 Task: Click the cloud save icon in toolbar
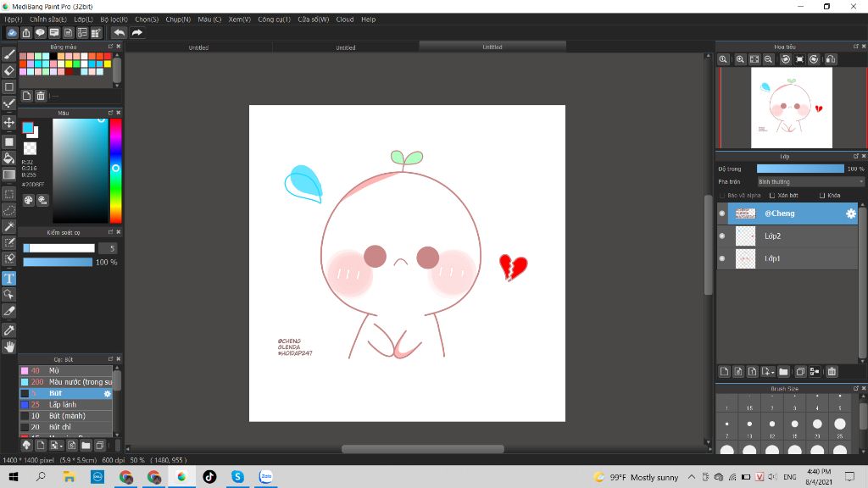click(12, 33)
